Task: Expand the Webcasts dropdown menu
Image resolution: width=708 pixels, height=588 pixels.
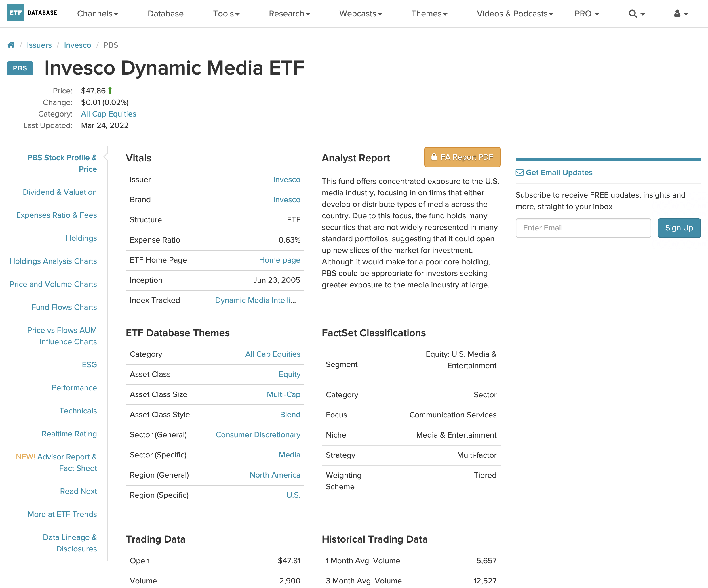Action: (x=360, y=14)
